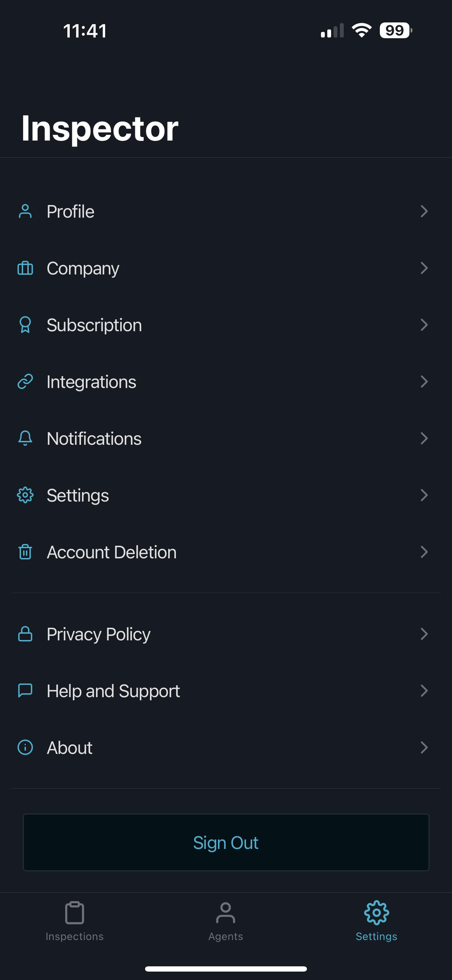Tap the Subscription badge icon
The height and width of the screenshot is (980, 452).
click(25, 325)
